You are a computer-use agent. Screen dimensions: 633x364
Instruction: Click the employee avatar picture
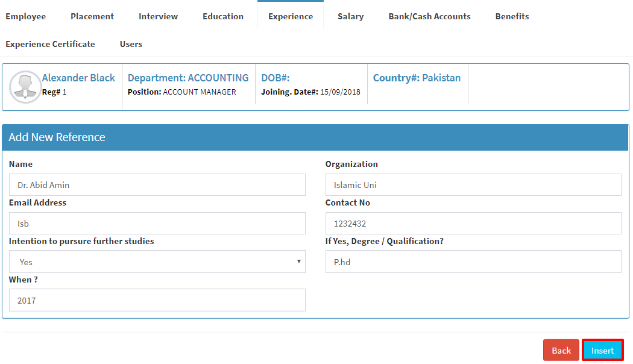click(25, 87)
